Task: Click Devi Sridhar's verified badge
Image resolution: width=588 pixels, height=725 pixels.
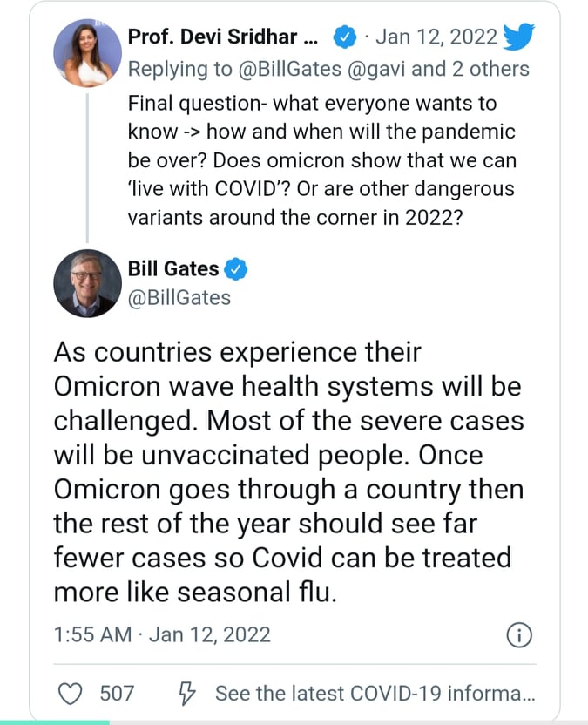Action: click(x=344, y=37)
